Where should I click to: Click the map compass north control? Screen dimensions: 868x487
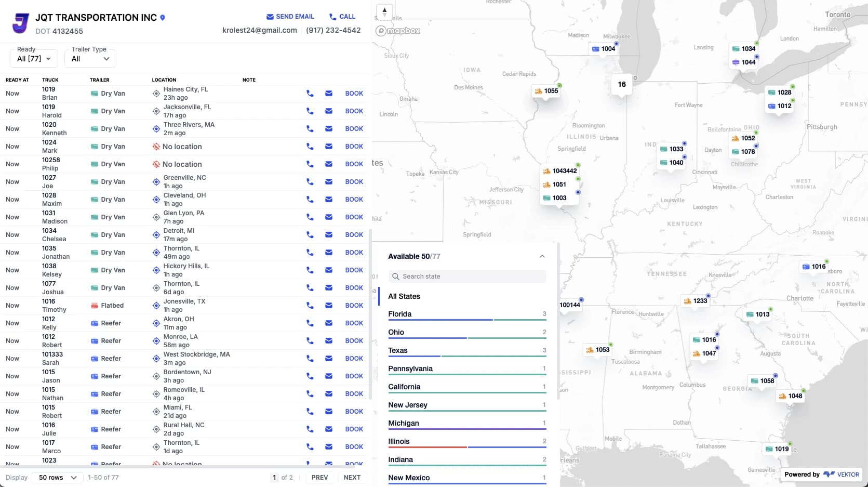pyautogui.click(x=384, y=11)
